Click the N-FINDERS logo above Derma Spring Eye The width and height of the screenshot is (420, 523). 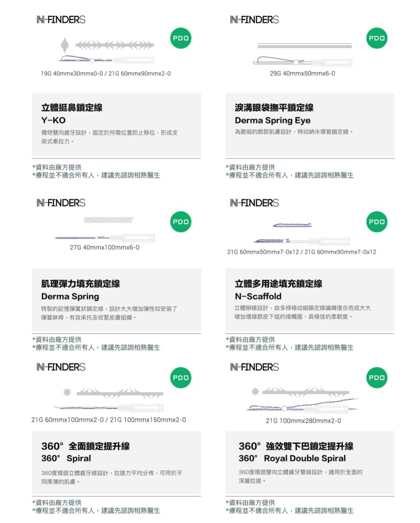tap(254, 20)
